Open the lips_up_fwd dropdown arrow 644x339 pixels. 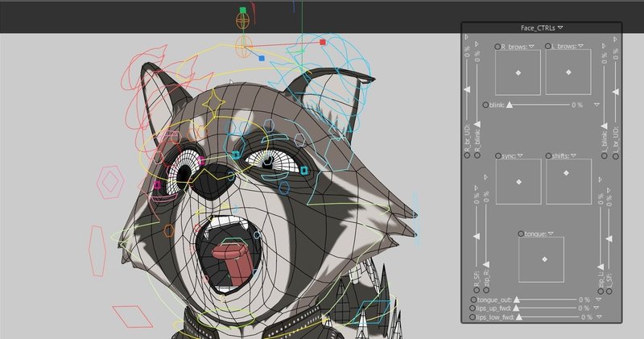pyautogui.click(x=597, y=308)
